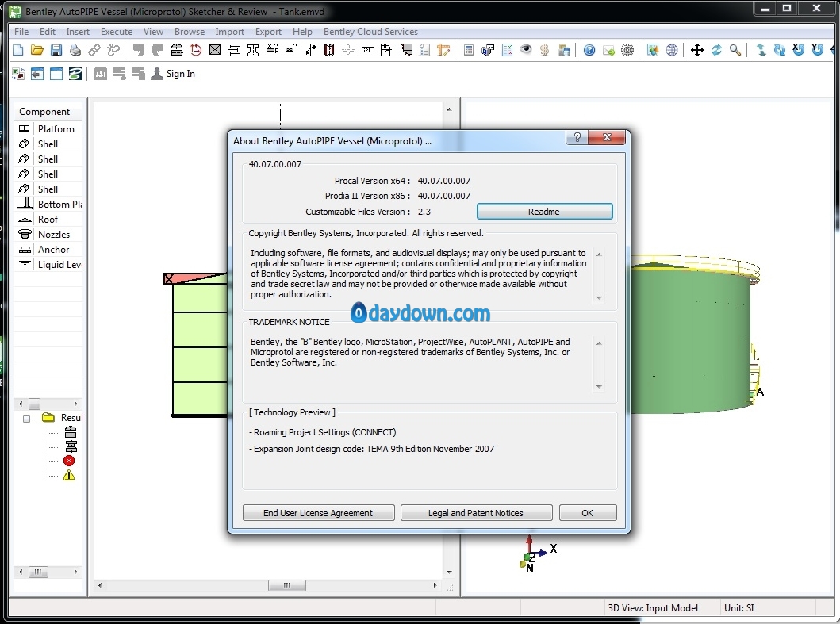Image resolution: width=840 pixels, height=624 pixels.
Task: Click the horizontal vessel icon in the toolbar
Action: click(177, 51)
